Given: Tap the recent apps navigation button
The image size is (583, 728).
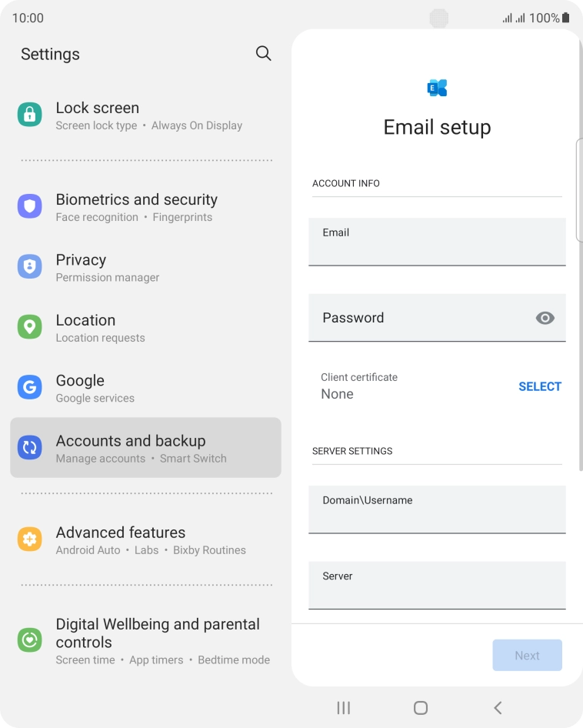Looking at the screenshot, I should (x=344, y=707).
